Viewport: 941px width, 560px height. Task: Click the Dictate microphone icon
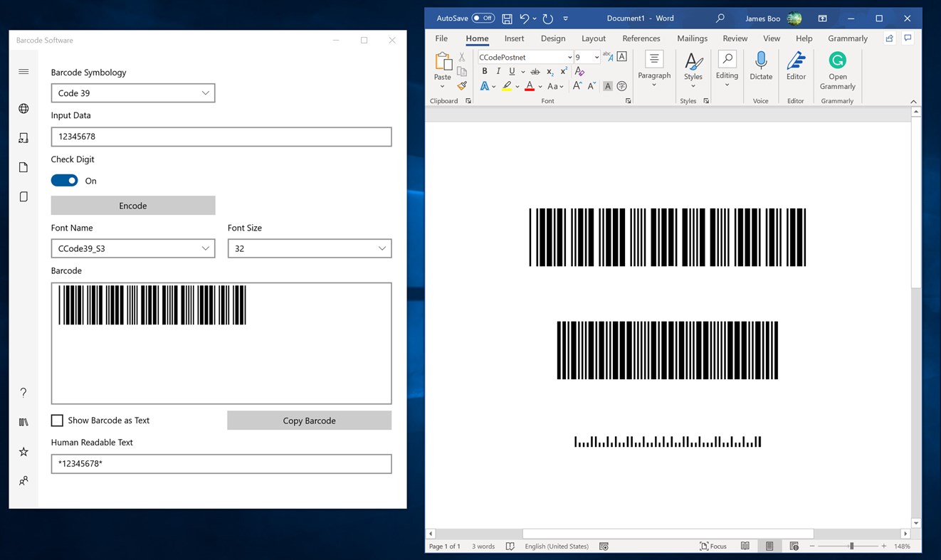point(761,65)
